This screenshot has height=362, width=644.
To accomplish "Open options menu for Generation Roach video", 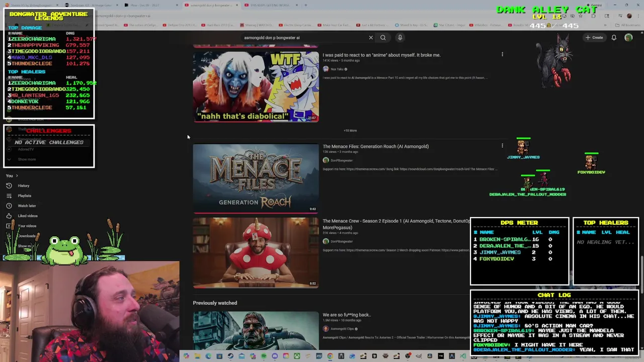I will point(502,146).
